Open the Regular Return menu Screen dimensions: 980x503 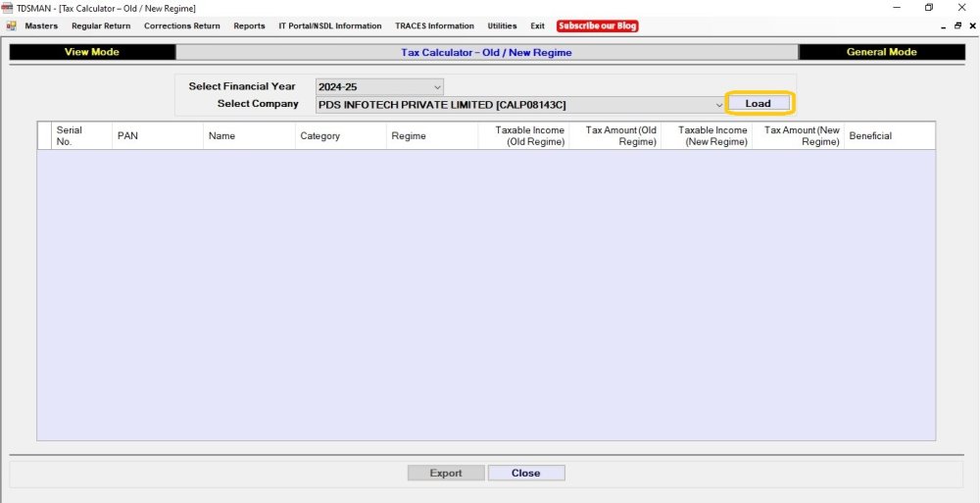tap(101, 26)
